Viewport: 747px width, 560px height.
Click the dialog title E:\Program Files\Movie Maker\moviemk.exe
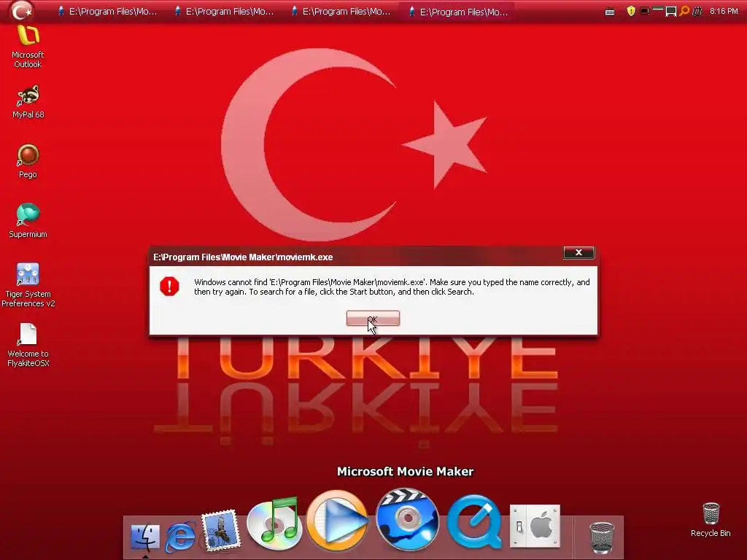pos(243,257)
